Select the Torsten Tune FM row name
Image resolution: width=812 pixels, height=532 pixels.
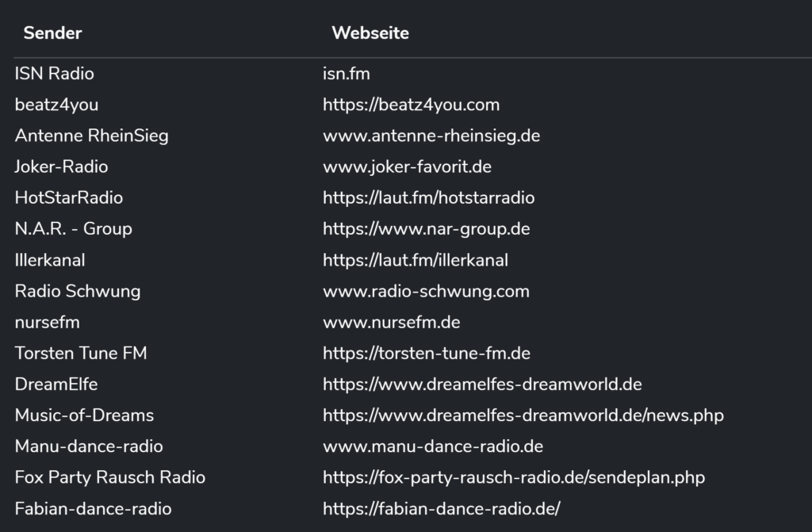81,354
